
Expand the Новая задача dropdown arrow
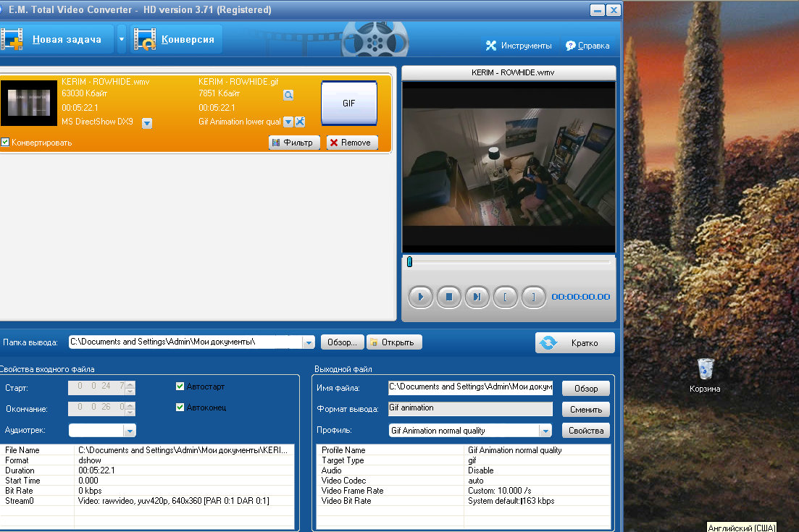pos(122,39)
